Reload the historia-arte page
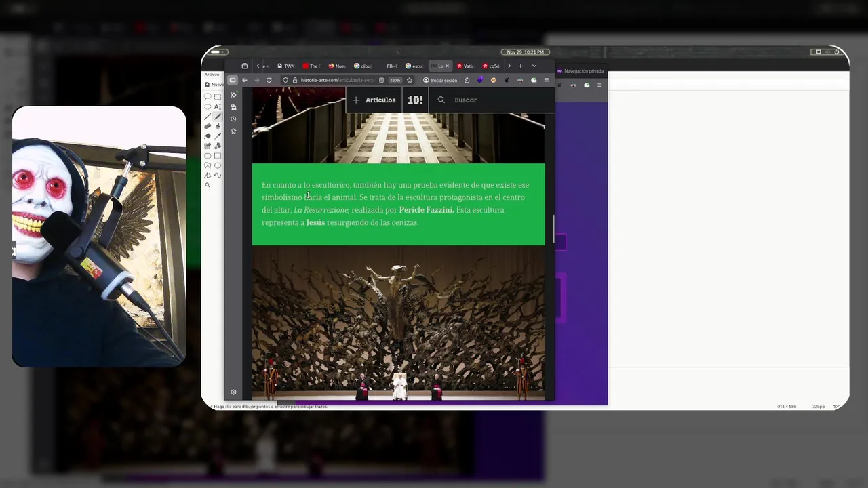The height and width of the screenshot is (488, 868). click(269, 80)
